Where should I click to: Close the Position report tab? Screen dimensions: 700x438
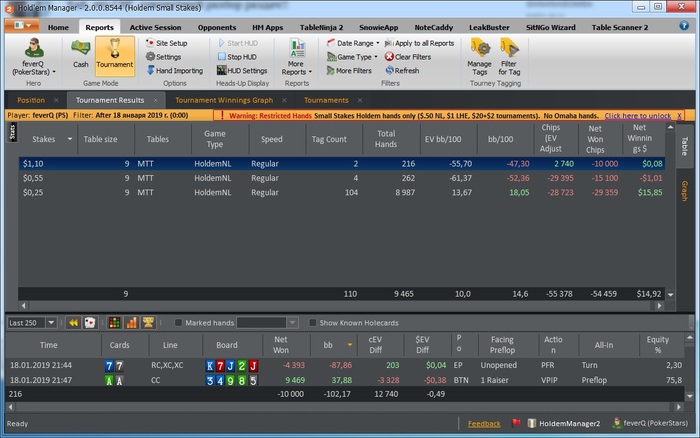tap(56, 100)
